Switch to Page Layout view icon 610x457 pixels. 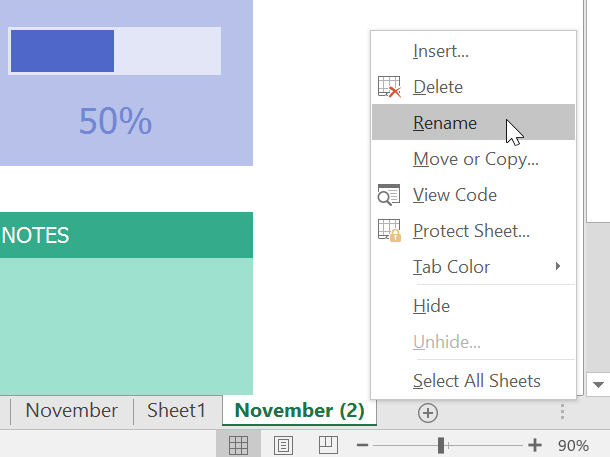(283, 445)
